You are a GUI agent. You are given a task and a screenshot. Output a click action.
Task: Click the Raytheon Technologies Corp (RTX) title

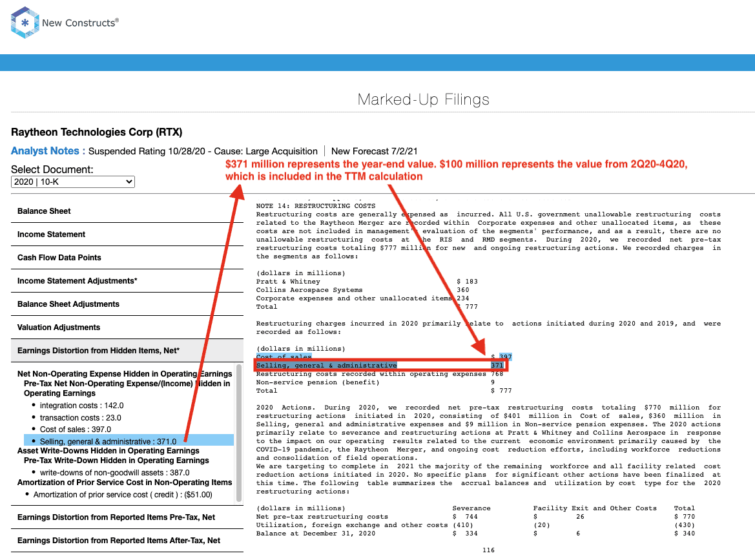tap(97, 132)
